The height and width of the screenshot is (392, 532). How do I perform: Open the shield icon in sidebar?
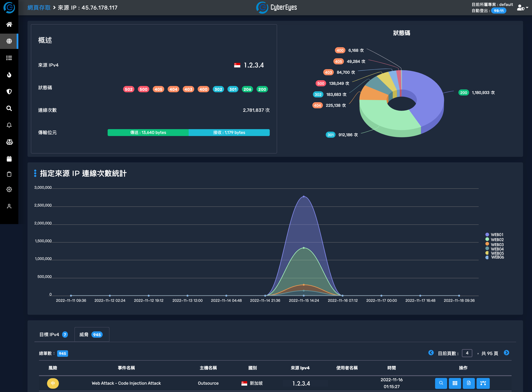[9, 92]
